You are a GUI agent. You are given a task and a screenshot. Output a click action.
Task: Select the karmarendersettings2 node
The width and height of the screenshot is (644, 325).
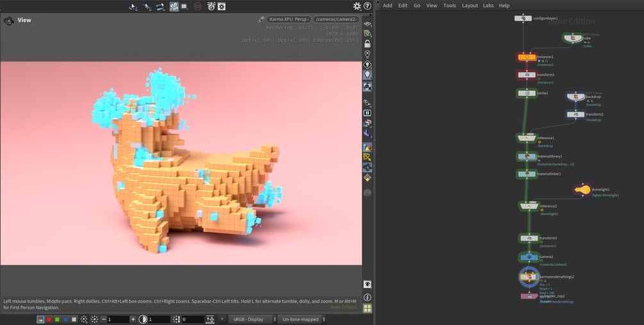[529, 277]
